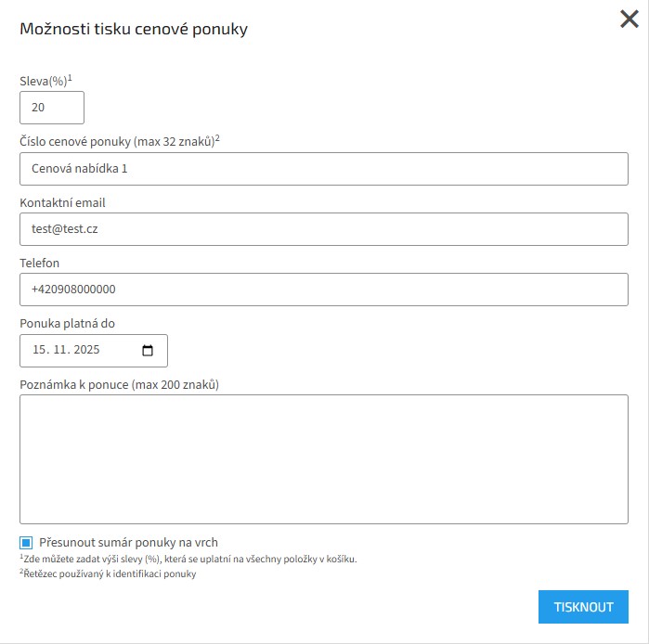Select the year 2025 in the date field
Viewport: 649px width, 644px height.
click(x=85, y=351)
